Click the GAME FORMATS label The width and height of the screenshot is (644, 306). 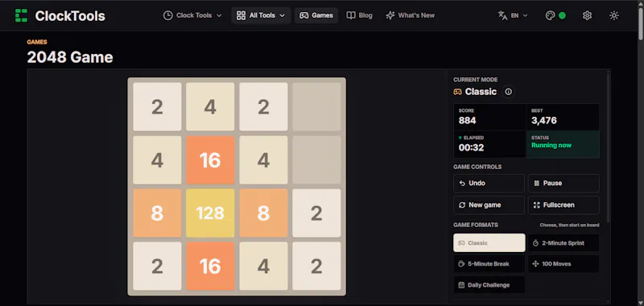pyautogui.click(x=476, y=225)
